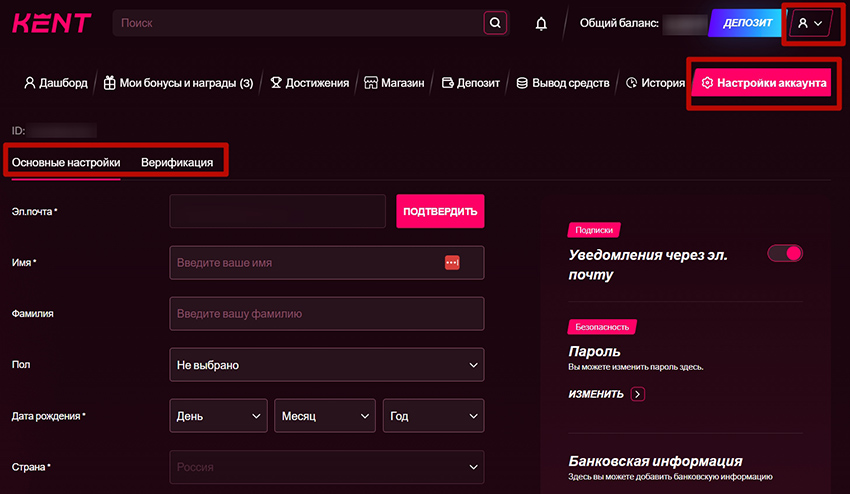Expand the user profile dropdown
Screen dimensions: 850x494
810,23
